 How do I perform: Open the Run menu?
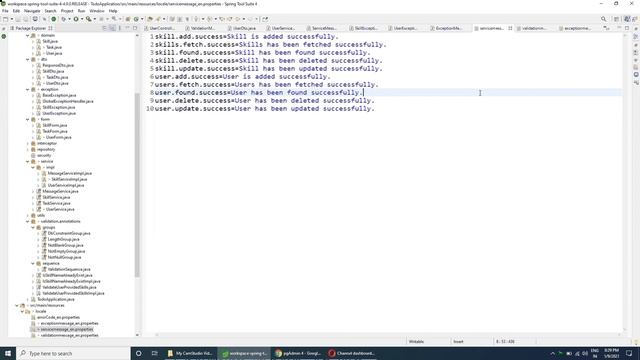point(82,11)
